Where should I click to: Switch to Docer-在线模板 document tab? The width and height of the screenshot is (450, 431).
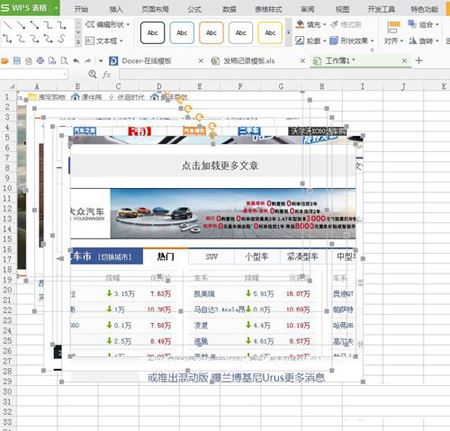(x=147, y=61)
